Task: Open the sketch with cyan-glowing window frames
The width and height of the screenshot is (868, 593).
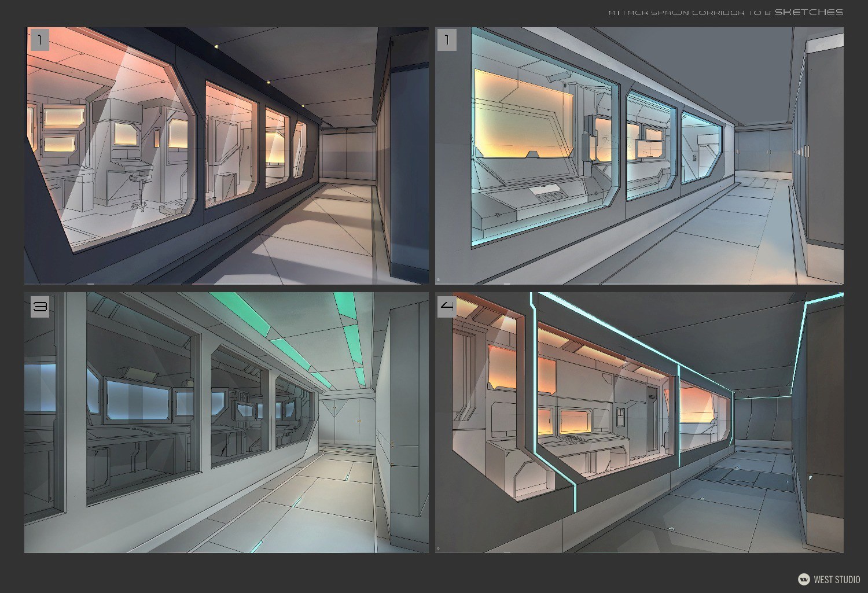Action: coord(639,156)
